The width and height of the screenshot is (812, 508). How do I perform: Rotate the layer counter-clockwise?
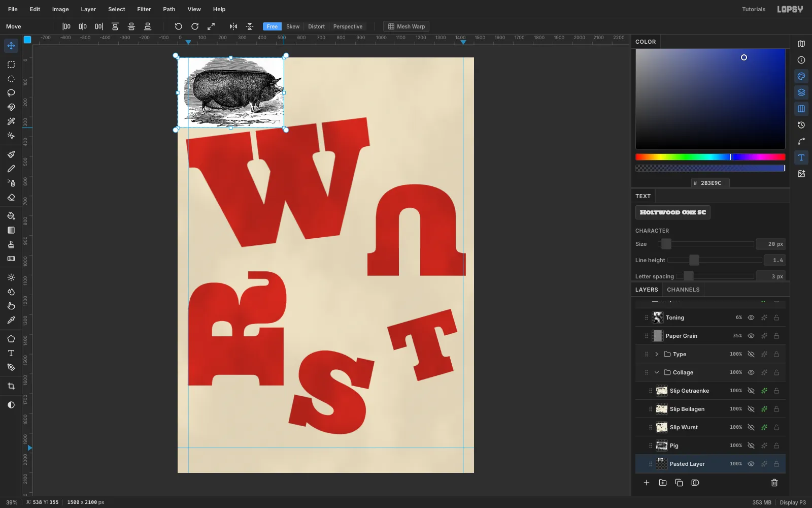pos(179,26)
